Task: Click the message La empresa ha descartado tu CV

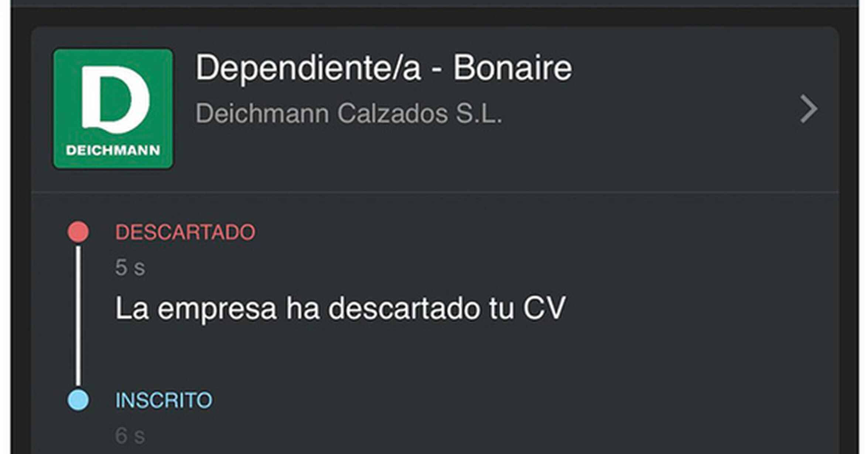Action: (x=340, y=308)
